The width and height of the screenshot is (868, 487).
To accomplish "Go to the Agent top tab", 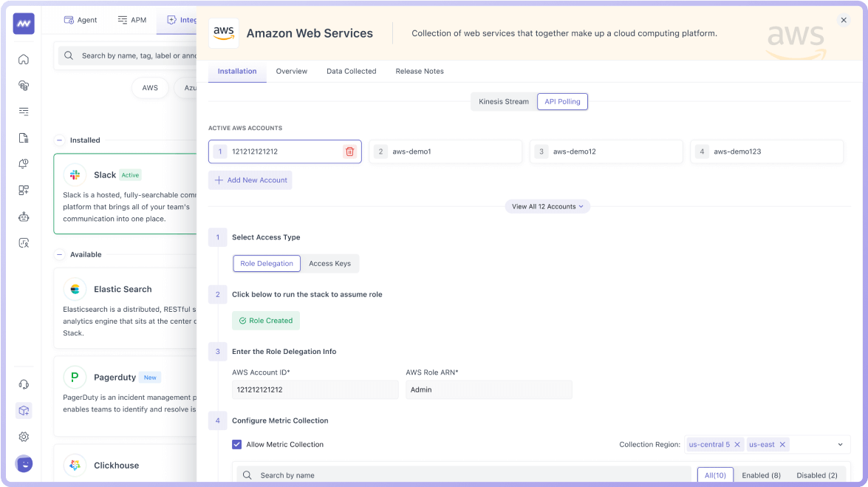I will [81, 20].
